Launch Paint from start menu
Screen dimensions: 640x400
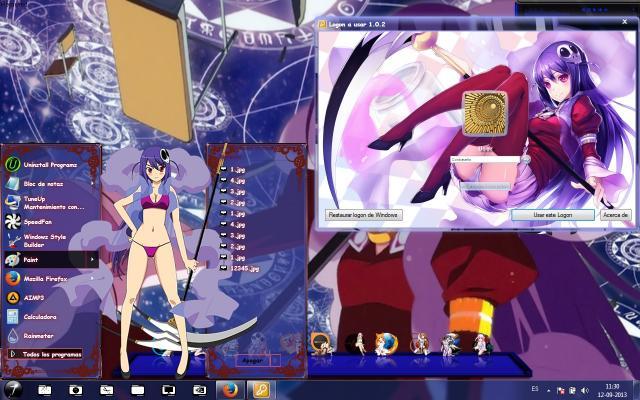coord(51,260)
